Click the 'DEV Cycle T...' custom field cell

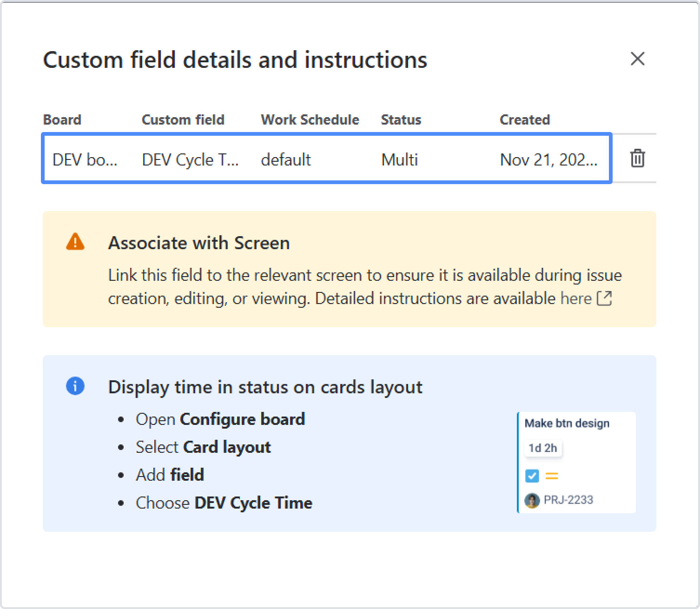point(190,160)
